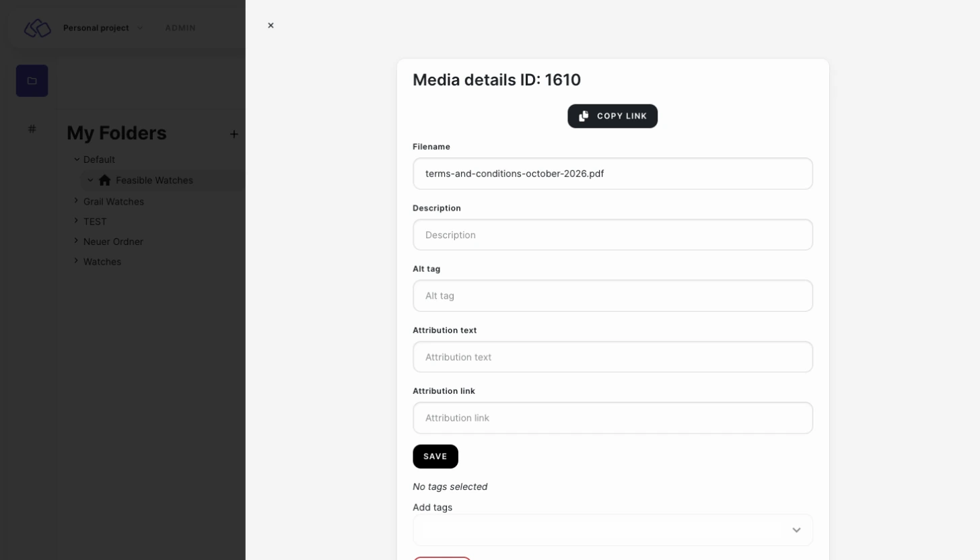Image resolution: width=980 pixels, height=560 pixels.
Task: Click the Attribution link field
Action: pyautogui.click(x=612, y=418)
